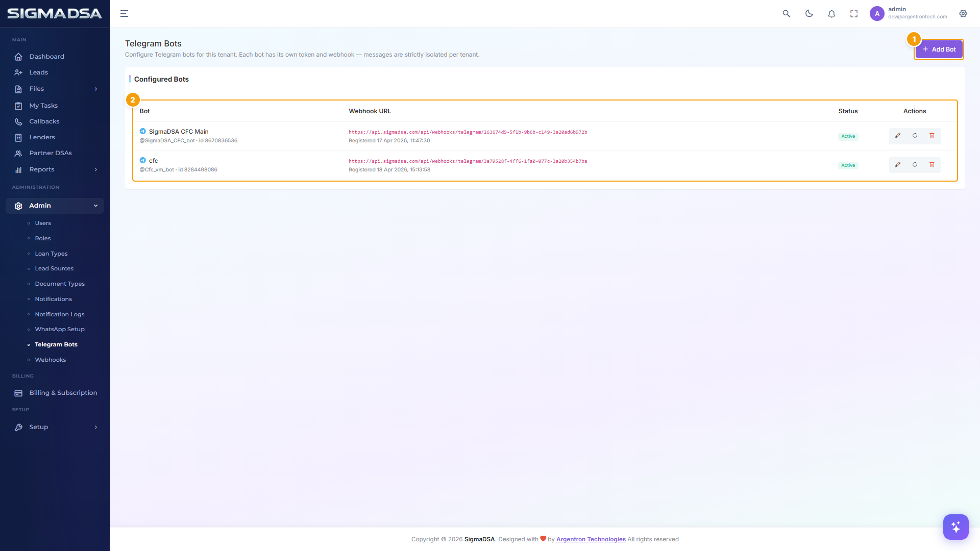Click dev@argentrontech.com account email
This screenshot has height=551, width=980.
917,17
